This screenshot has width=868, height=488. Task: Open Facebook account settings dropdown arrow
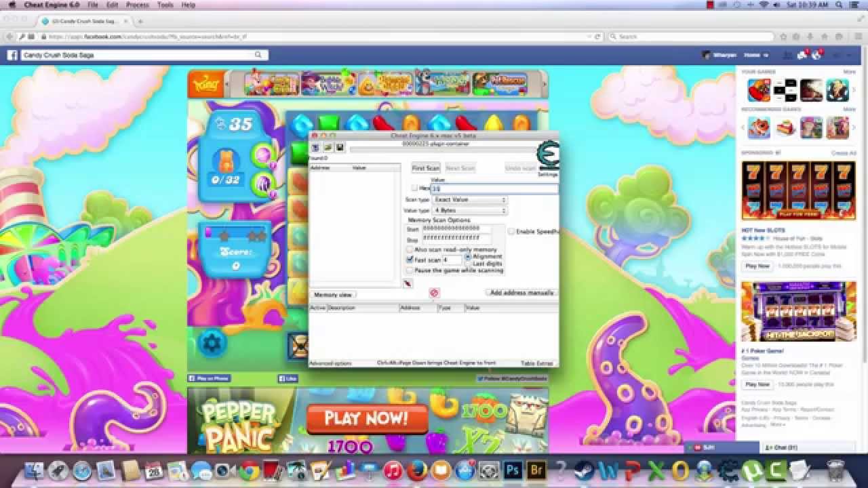849,56
